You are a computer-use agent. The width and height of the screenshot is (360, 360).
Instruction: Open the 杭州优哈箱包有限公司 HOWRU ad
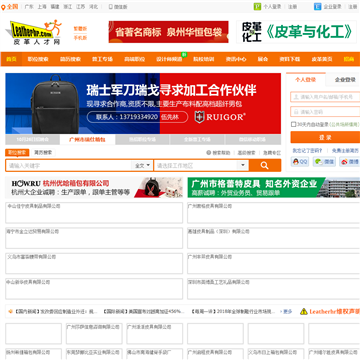[x=94, y=187]
